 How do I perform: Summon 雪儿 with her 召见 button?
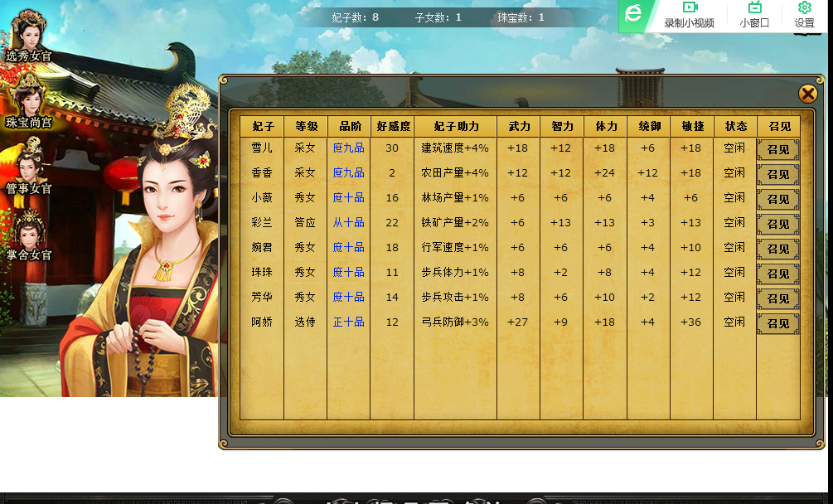tap(778, 150)
